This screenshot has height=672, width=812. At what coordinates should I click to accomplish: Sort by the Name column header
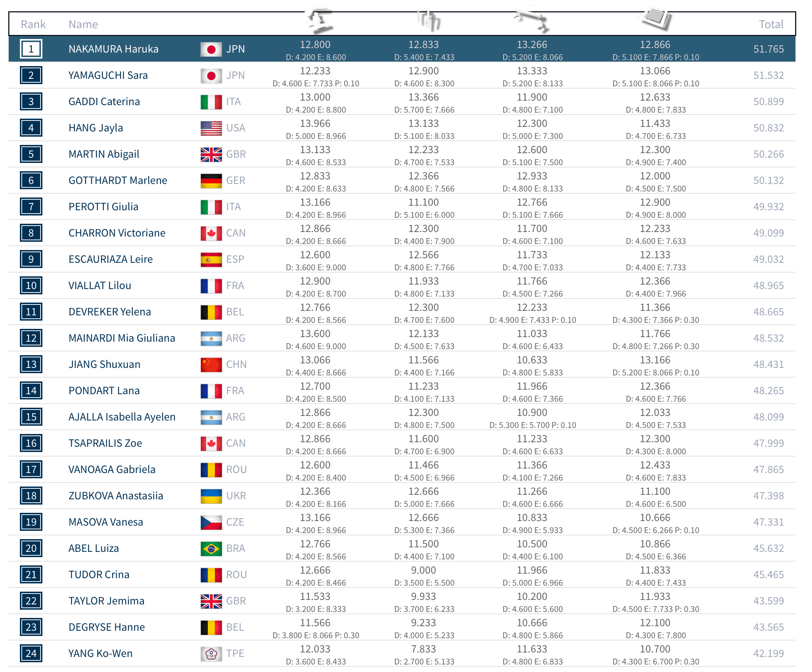[x=83, y=24]
